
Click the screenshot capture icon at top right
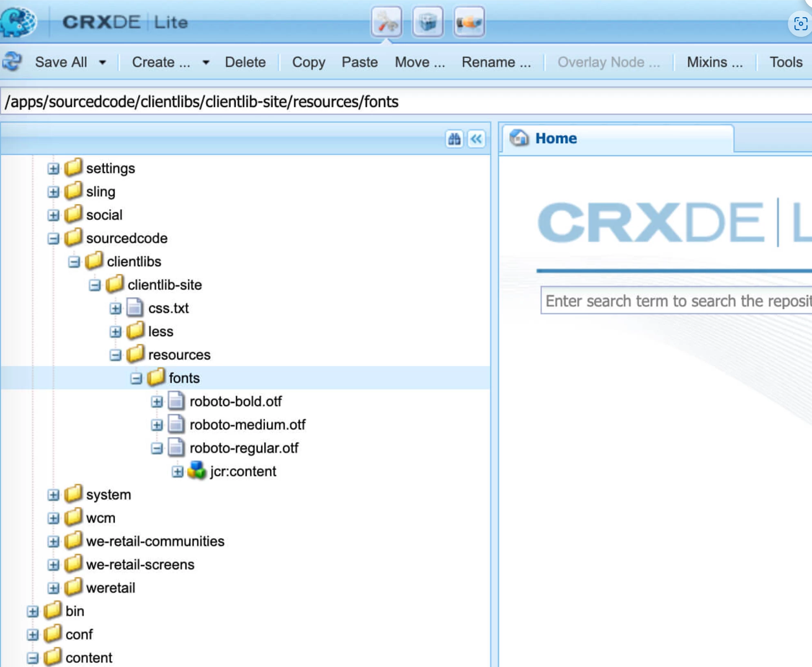coord(800,24)
